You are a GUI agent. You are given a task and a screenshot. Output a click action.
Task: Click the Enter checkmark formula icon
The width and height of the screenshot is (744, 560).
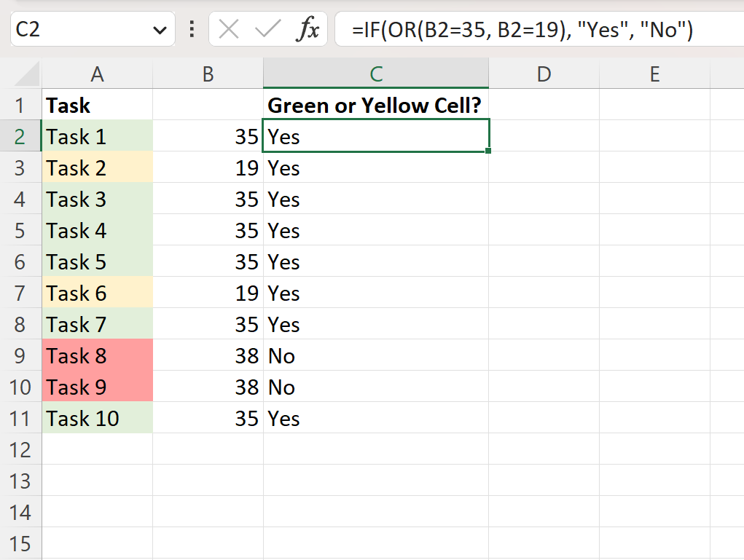pyautogui.click(x=268, y=29)
